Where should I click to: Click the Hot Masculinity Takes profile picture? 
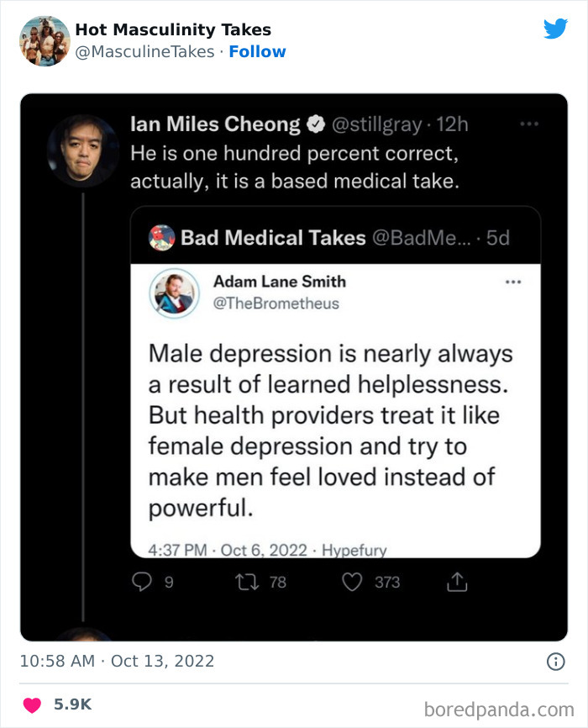click(45, 39)
